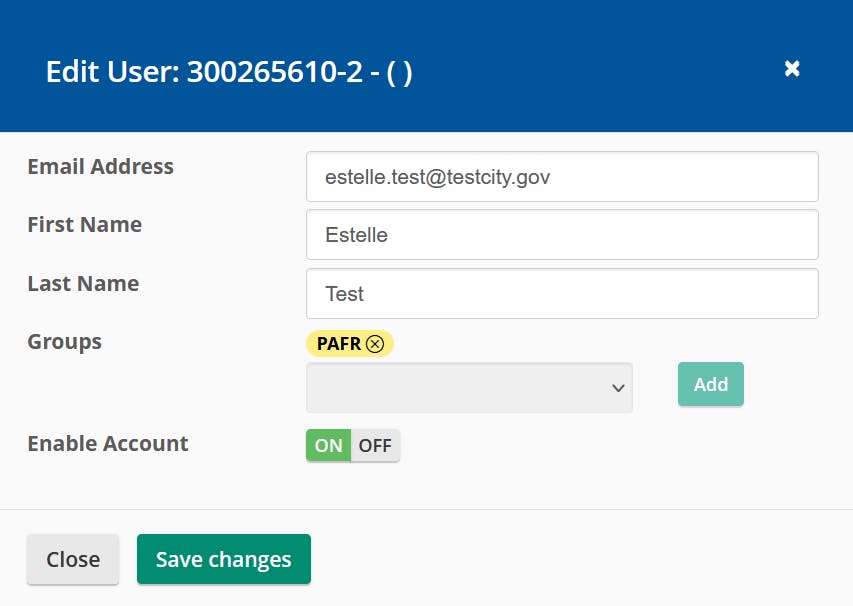Expand the Groups chevron arrow
Screen dimensions: 853x606
coord(618,388)
